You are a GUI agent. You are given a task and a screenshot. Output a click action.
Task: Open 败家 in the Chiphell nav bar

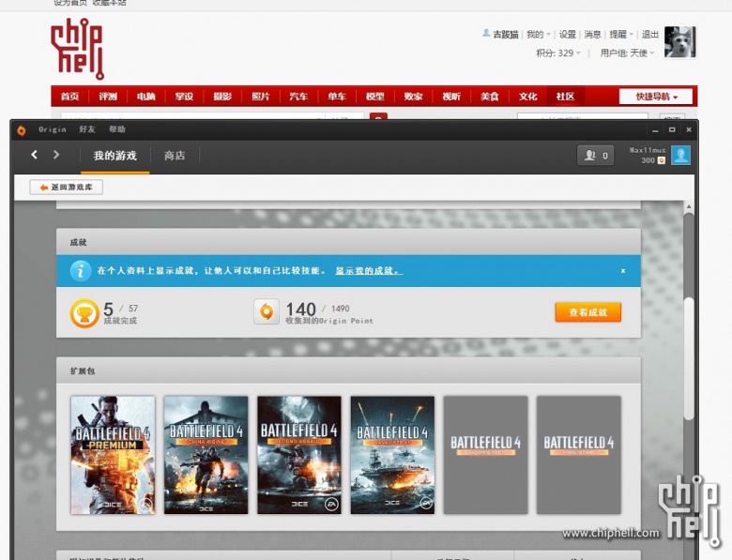point(413,97)
